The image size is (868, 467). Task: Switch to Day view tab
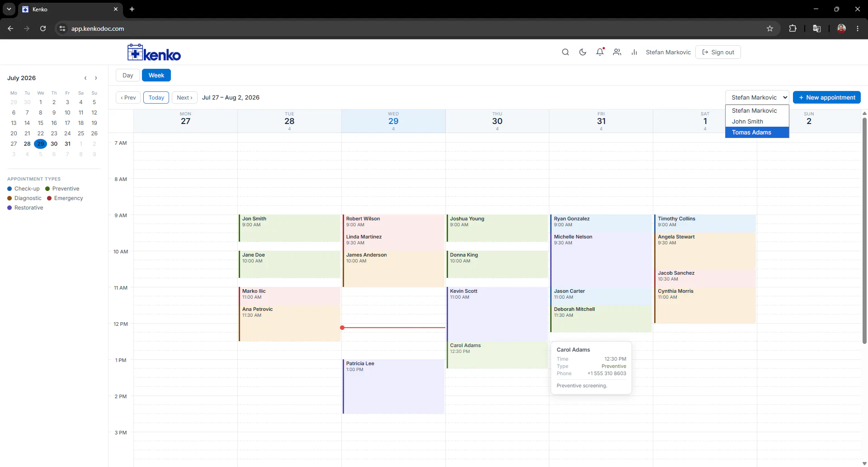coord(128,75)
